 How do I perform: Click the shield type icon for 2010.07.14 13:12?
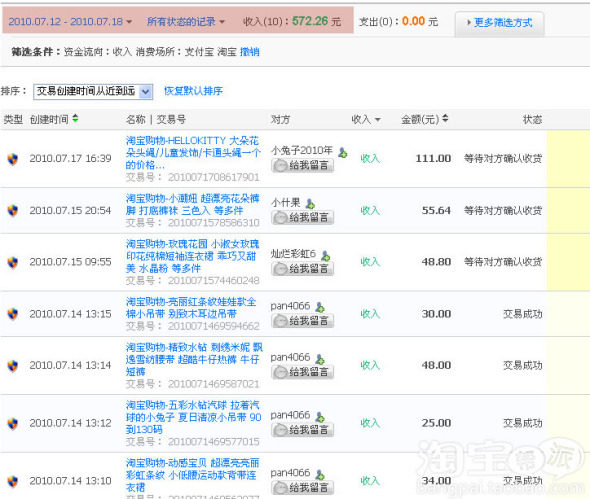click(12, 423)
